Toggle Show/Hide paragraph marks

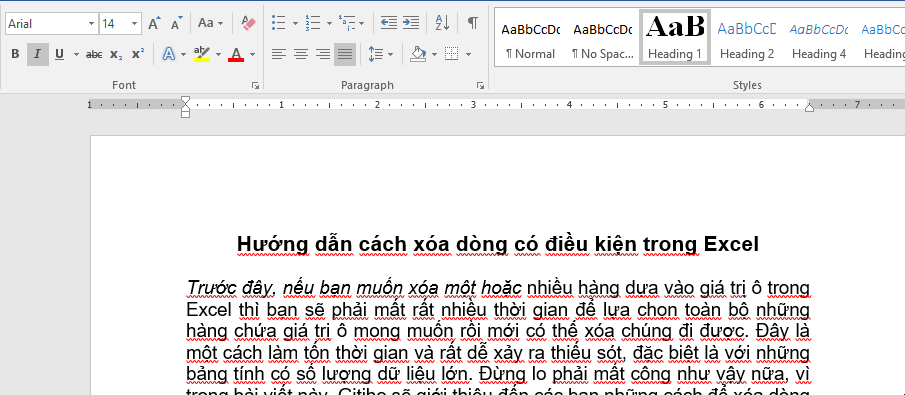[x=473, y=24]
